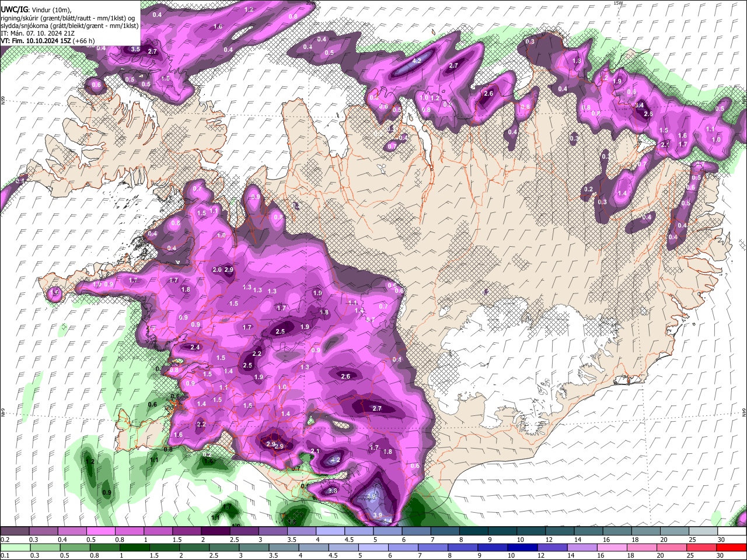This screenshot has width=747, height=560.
Task: Pick the lavender 14 swatch in lower legend
Action: (x=582, y=547)
